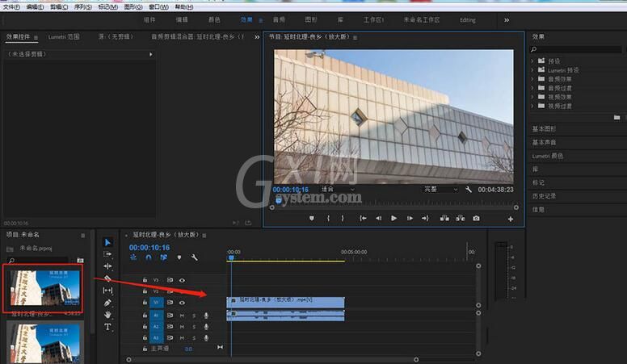
Task: Select the Pen tool
Action: (x=107, y=303)
